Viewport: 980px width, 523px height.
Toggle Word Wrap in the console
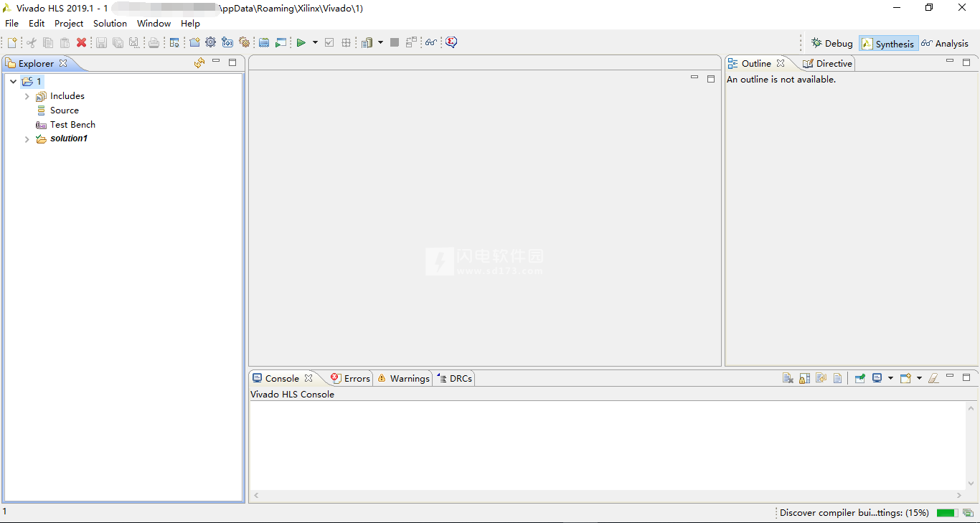tap(821, 378)
